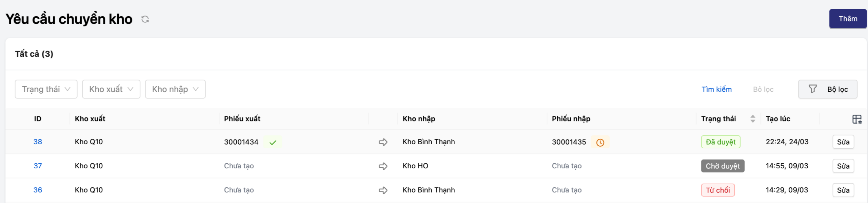868x203 pixels.
Task: Click the Từ chối status badge
Action: tap(718, 190)
